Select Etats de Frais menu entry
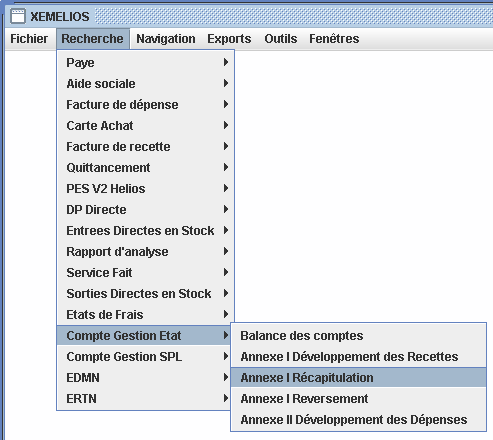Viewport: 493px width, 440px height. point(146,315)
